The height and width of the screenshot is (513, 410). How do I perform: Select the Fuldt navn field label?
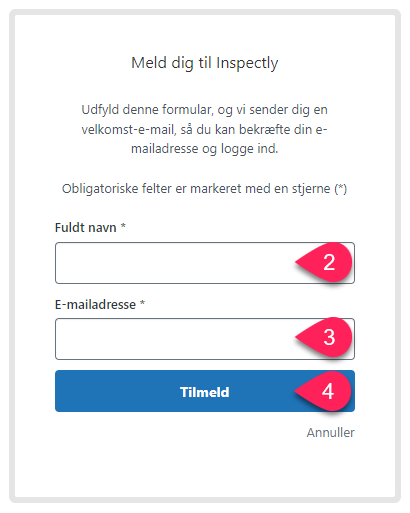pos(86,228)
